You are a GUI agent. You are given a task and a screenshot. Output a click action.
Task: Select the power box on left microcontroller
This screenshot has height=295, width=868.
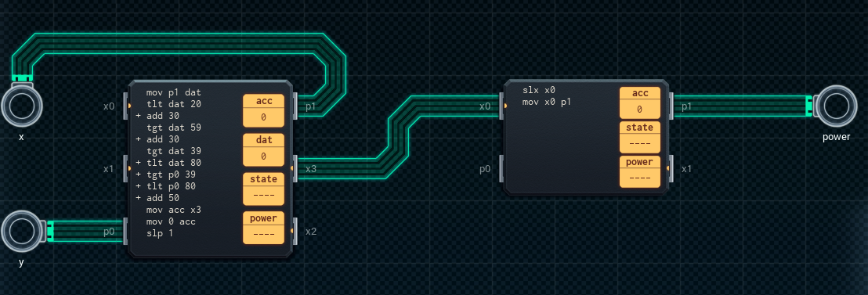click(263, 227)
